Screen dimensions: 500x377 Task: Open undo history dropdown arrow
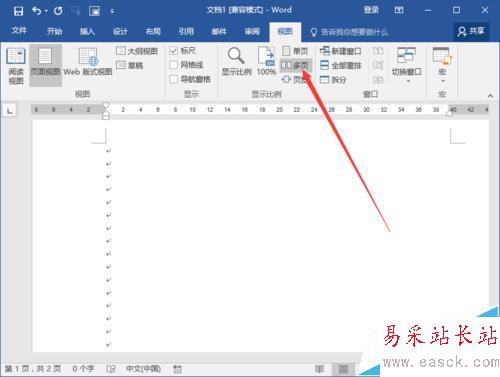[x=46, y=11]
